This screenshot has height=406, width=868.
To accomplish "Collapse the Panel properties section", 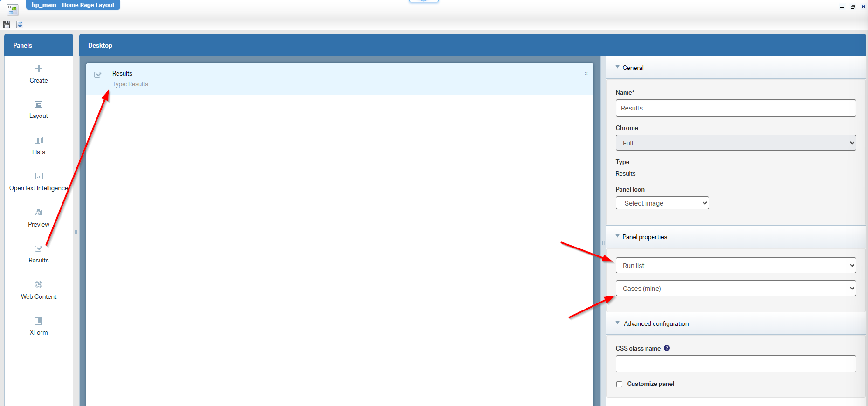I will 618,236.
